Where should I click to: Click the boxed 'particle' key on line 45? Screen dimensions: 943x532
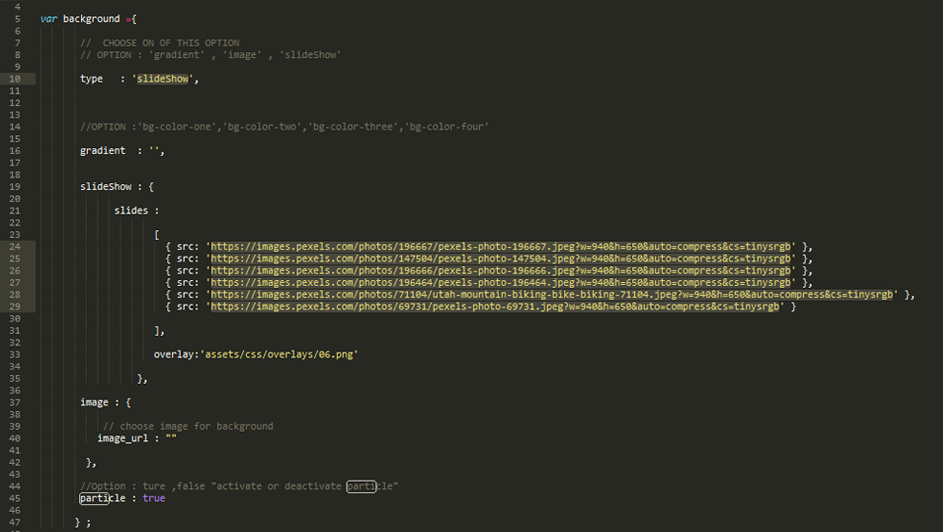(97, 498)
